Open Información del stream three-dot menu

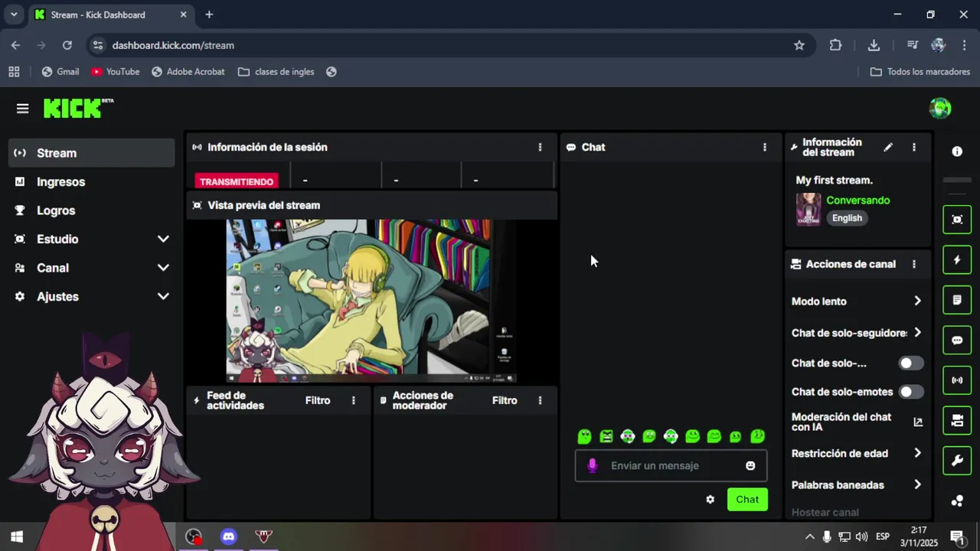(x=913, y=147)
